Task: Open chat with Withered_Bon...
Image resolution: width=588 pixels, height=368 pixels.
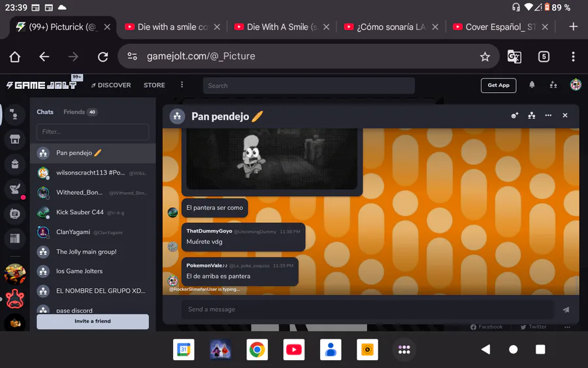Action: pyautogui.click(x=93, y=192)
